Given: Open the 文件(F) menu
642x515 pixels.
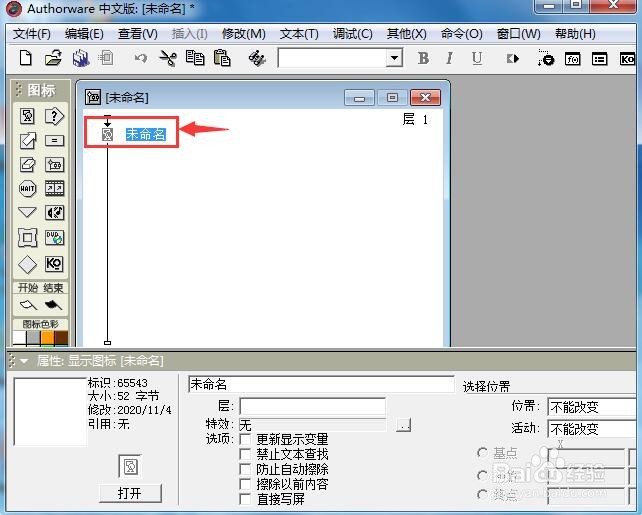Looking at the screenshot, I should point(32,34).
